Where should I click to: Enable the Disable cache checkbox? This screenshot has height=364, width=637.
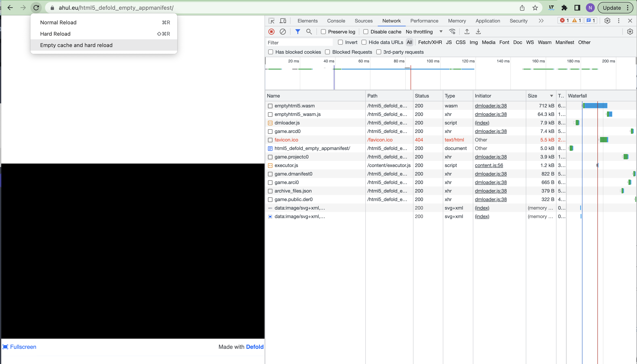click(366, 32)
